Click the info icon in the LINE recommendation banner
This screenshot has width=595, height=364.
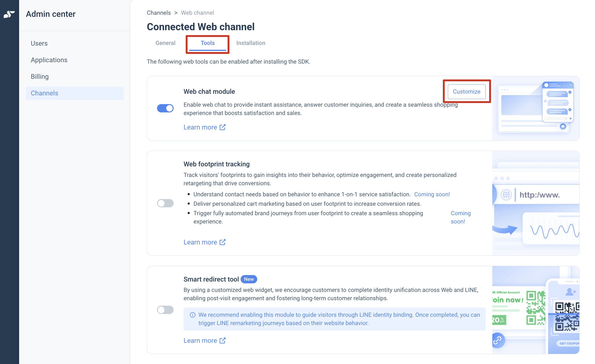tap(192, 315)
